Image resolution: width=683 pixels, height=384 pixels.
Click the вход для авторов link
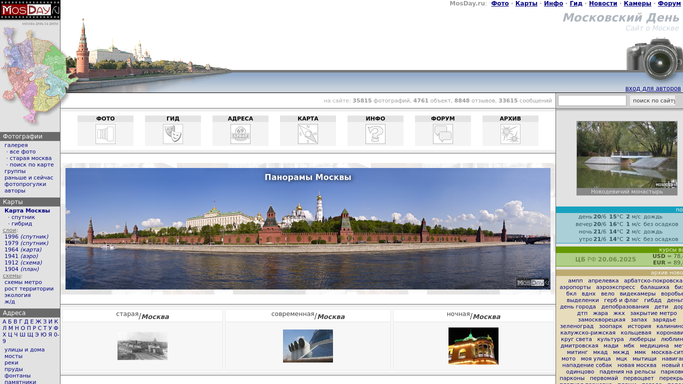pos(653,88)
